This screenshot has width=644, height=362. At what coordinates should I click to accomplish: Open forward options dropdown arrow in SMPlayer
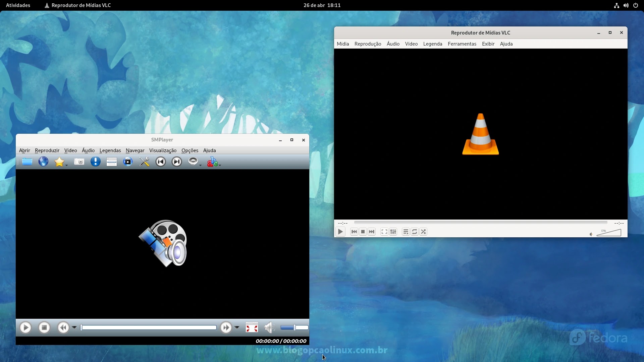coord(237,327)
